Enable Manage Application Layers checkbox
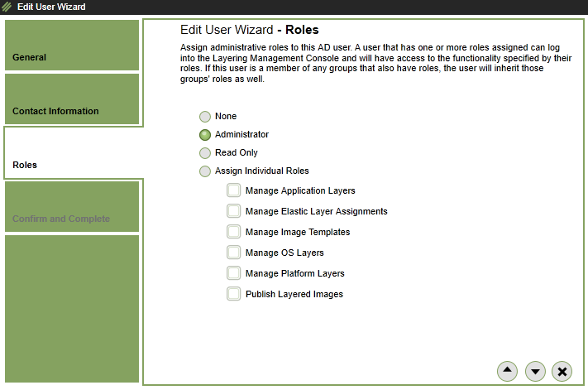The height and width of the screenshot is (390, 588). tap(234, 191)
